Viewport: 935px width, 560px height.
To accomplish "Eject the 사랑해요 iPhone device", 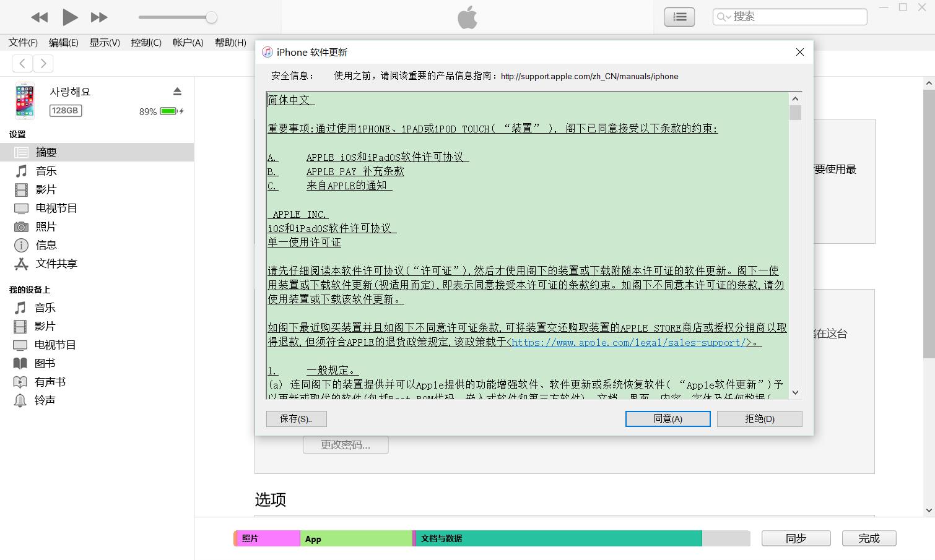I will point(177,90).
